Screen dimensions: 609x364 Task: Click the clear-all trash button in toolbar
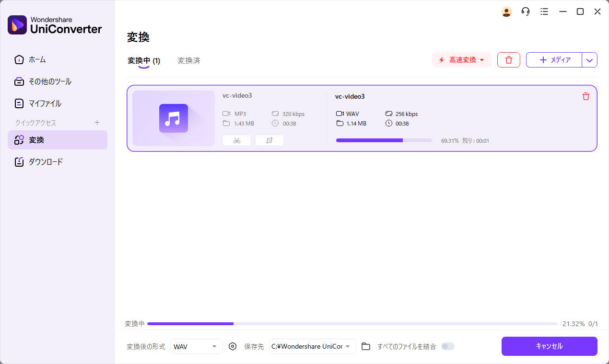coord(508,60)
